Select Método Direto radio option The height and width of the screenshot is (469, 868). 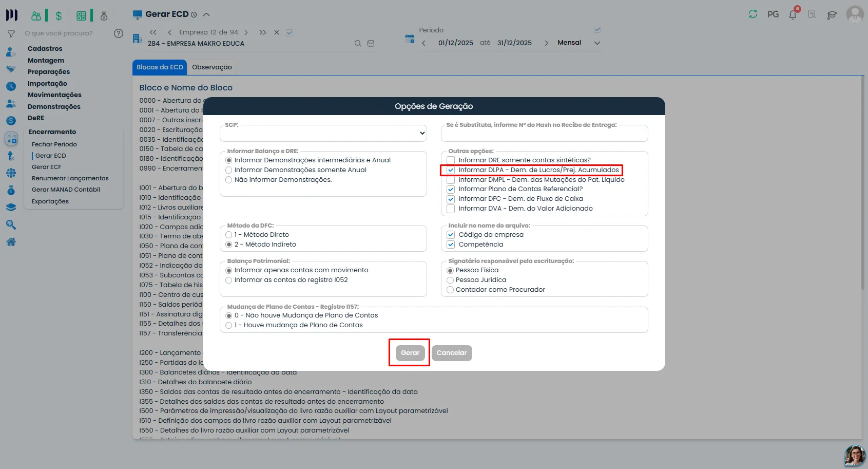(229, 235)
